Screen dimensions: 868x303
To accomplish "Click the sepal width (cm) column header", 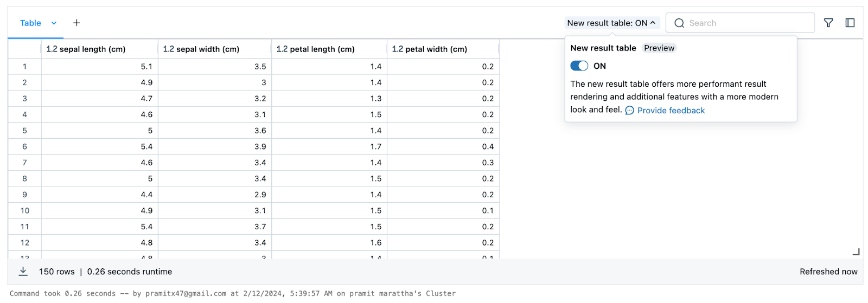I will click(215, 49).
